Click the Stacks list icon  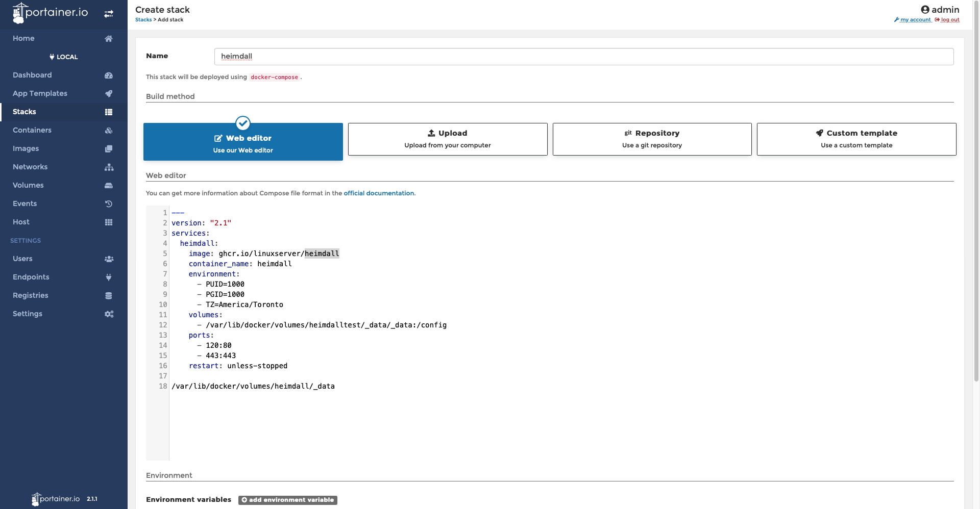tap(109, 112)
